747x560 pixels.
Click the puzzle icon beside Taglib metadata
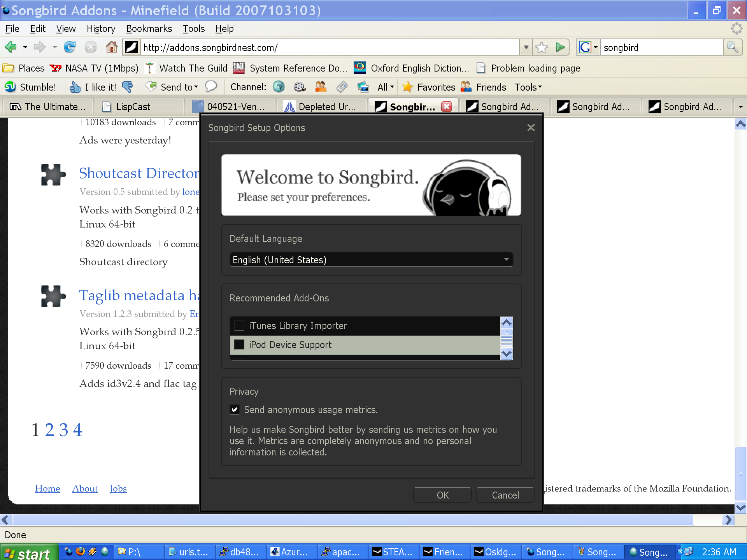tap(53, 296)
